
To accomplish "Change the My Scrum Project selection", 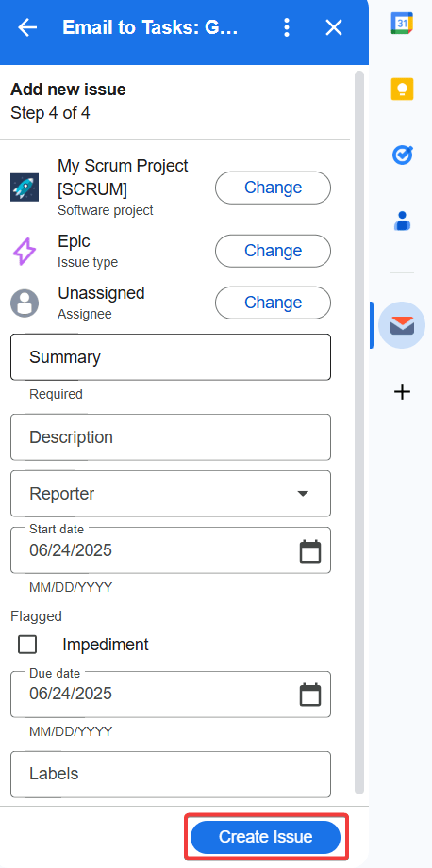I will [273, 188].
